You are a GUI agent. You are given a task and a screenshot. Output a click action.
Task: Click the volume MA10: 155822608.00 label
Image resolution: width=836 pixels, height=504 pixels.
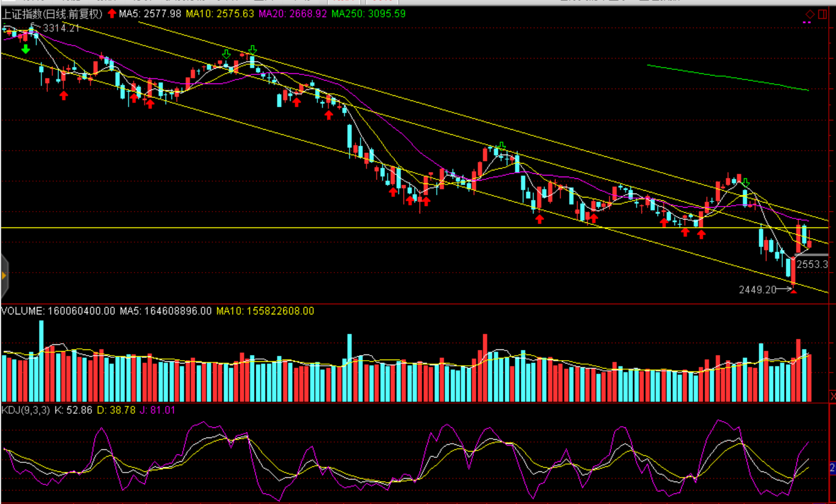[x=265, y=311]
